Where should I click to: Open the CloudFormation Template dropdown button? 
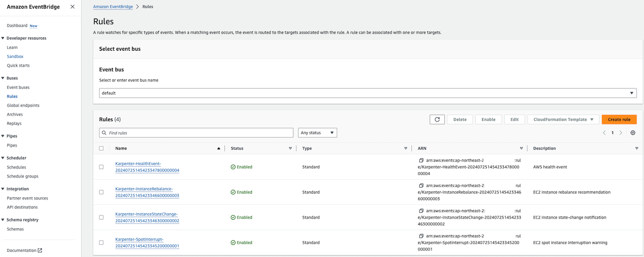point(563,119)
